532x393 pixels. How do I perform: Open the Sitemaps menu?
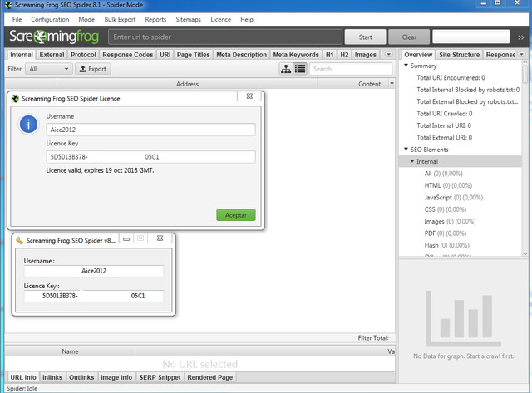pos(189,19)
